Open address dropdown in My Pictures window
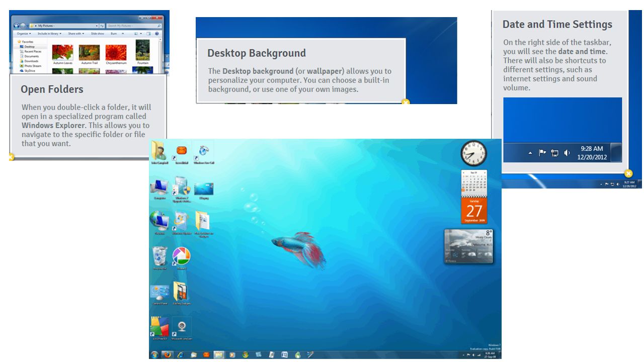The width and height of the screenshot is (644, 362). [x=97, y=26]
